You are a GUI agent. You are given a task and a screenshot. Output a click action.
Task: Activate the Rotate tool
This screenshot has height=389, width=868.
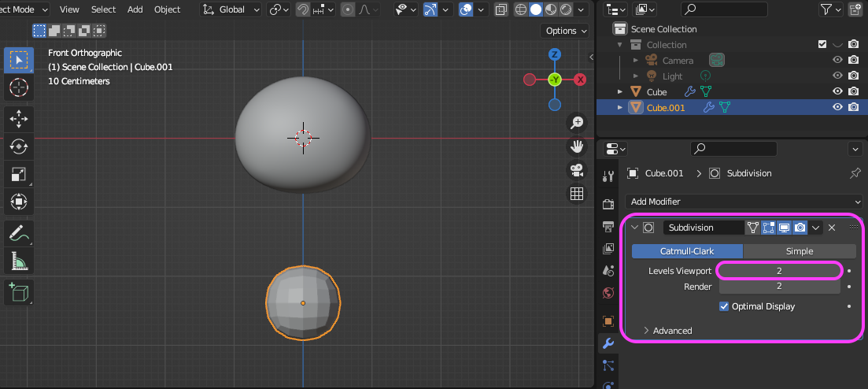tap(18, 146)
